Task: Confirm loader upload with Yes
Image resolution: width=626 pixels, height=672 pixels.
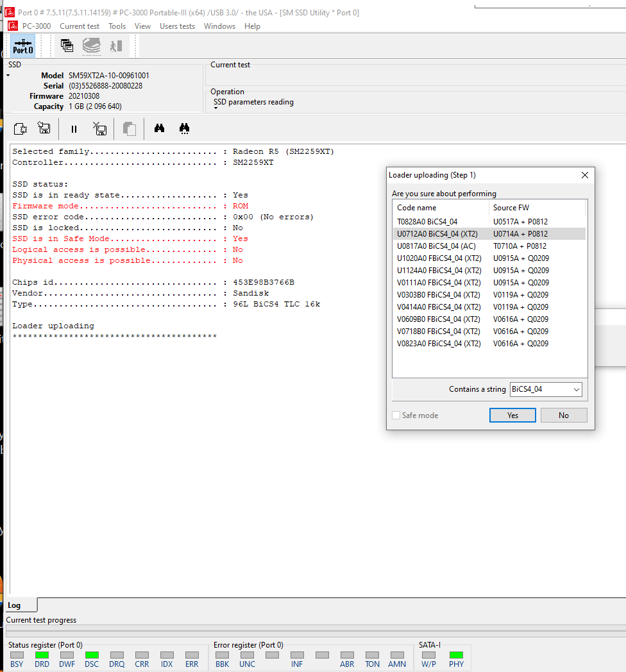Action: tap(512, 416)
